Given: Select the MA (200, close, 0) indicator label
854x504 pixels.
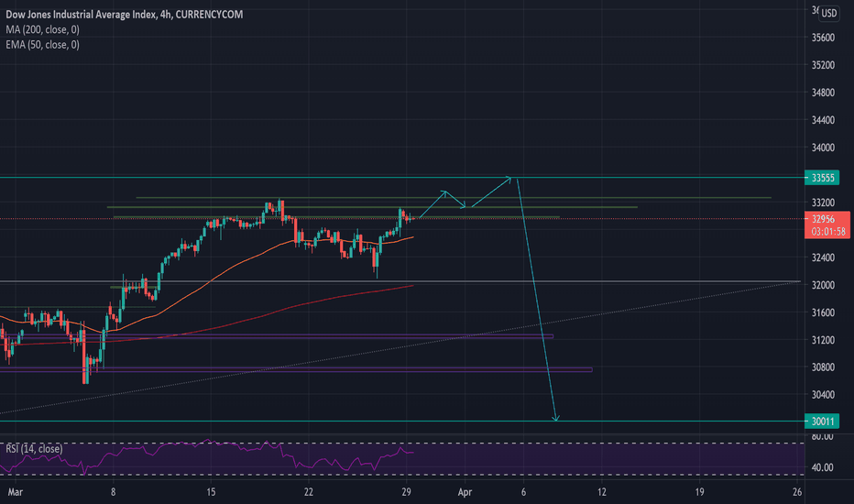Looking at the screenshot, I should pyautogui.click(x=42, y=30).
